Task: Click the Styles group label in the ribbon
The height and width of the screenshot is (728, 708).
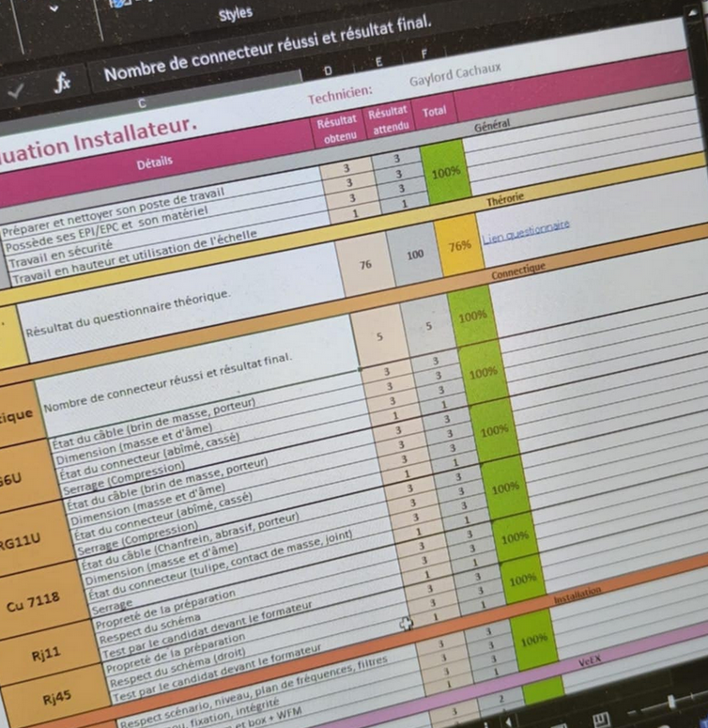Action: pyautogui.click(x=236, y=14)
